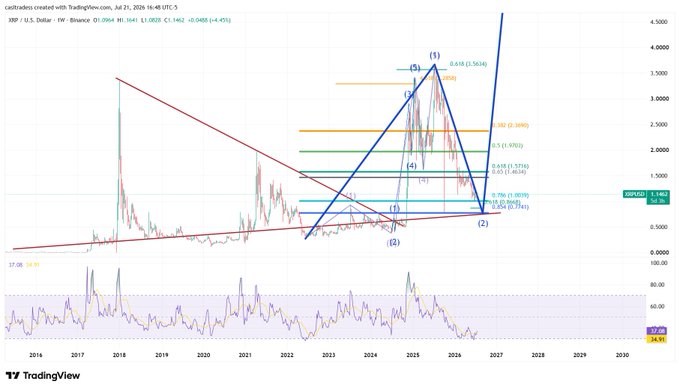Image resolution: width=680 pixels, height=390 pixels.
Task: Click the open value 1.0964 in header
Action: pyautogui.click(x=105, y=20)
